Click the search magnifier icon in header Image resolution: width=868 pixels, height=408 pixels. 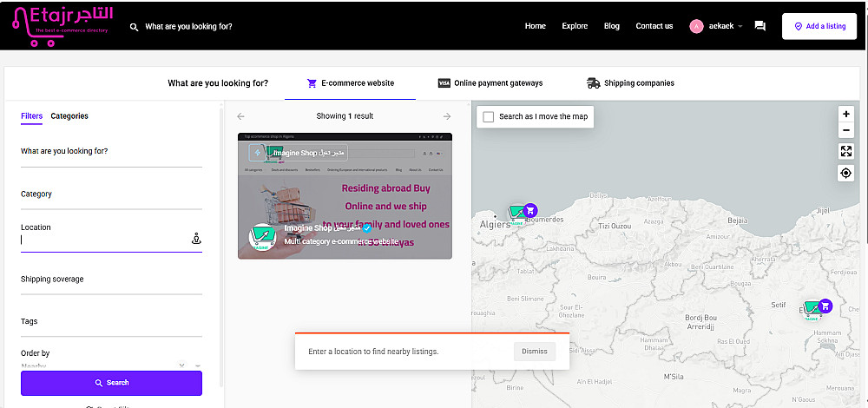(x=134, y=27)
